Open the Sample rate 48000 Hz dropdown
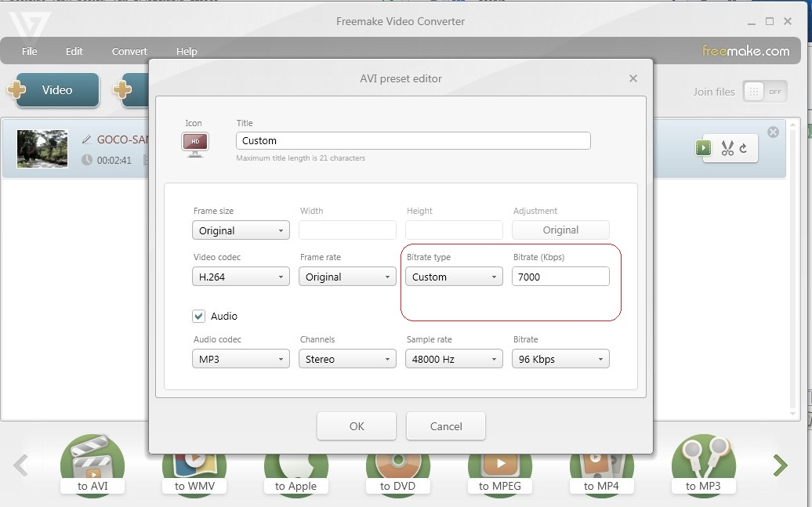 (x=454, y=359)
